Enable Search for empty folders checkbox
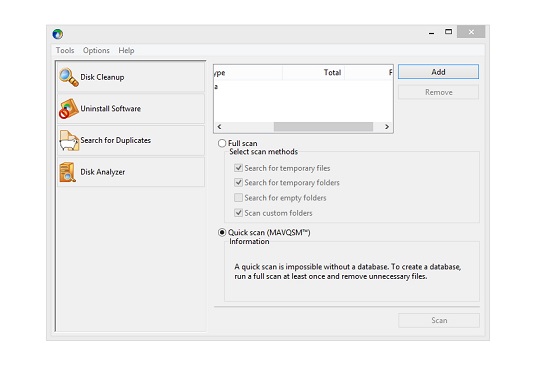The height and width of the screenshot is (380, 550). point(238,198)
